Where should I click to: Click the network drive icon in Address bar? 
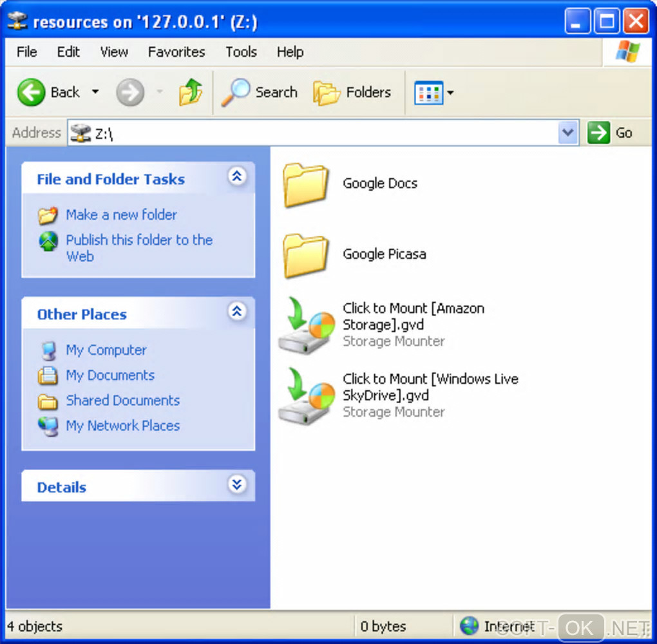pyautogui.click(x=81, y=133)
